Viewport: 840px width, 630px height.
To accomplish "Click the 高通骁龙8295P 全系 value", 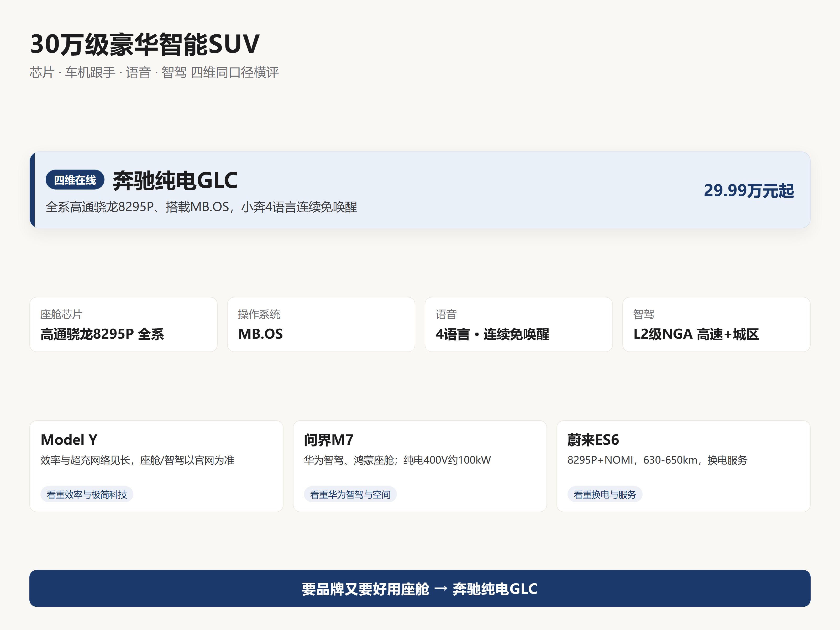I will [102, 334].
